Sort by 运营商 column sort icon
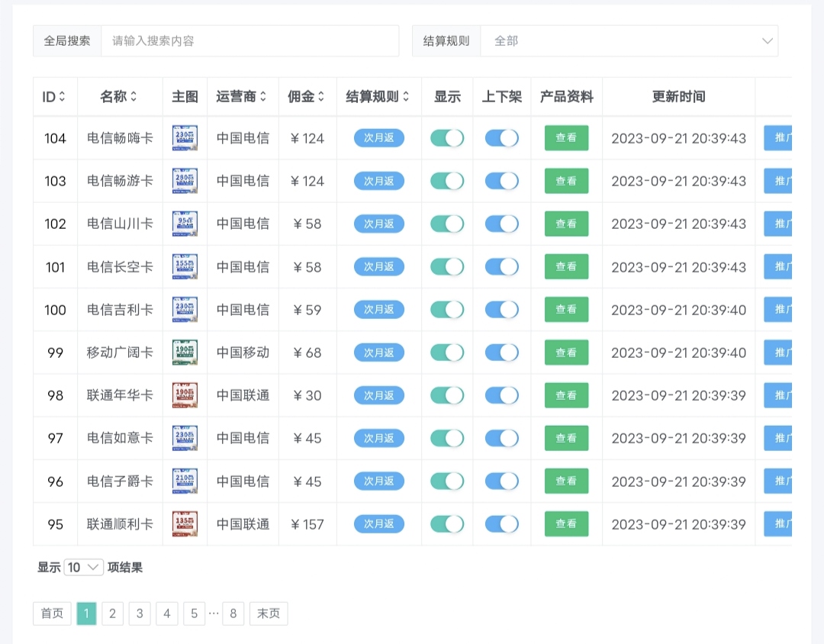 click(x=263, y=97)
